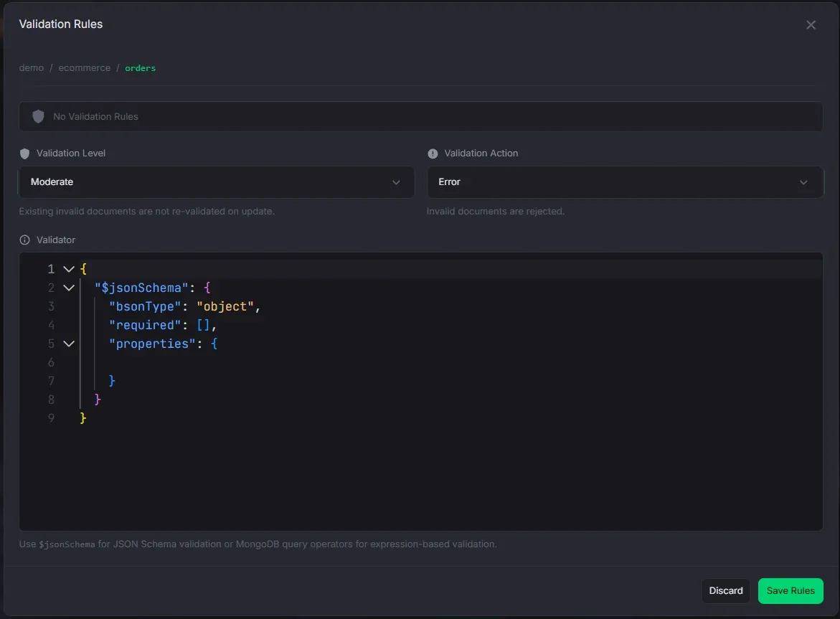Collapse the root object on line 1
Screen dimensions: 840x619
[69, 269]
